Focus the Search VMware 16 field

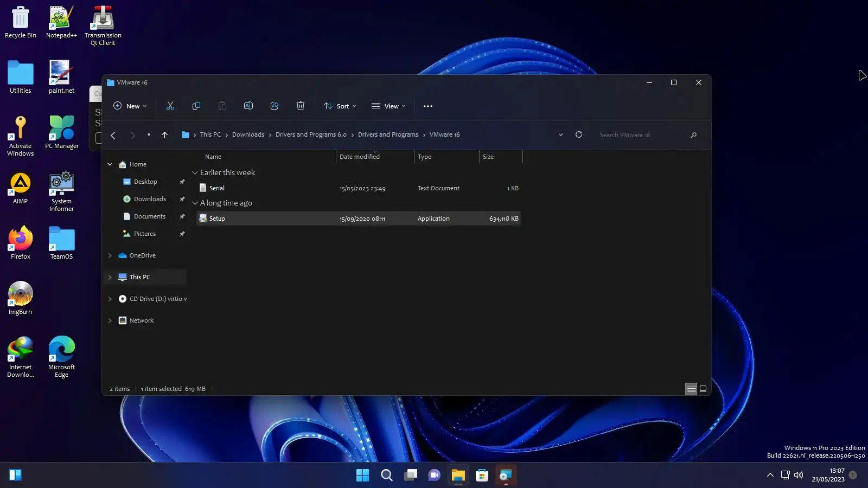(x=640, y=135)
